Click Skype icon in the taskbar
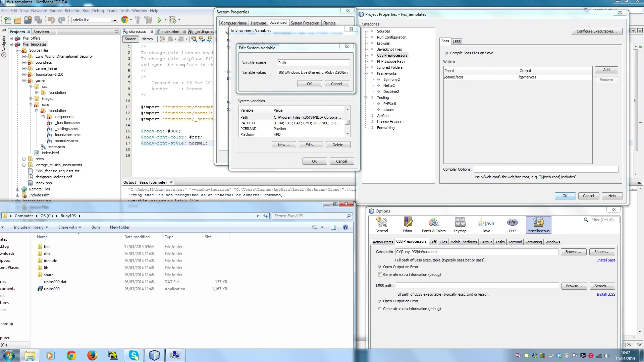The width and height of the screenshot is (644, 362). pyautogui.click(x=134, y=355)
